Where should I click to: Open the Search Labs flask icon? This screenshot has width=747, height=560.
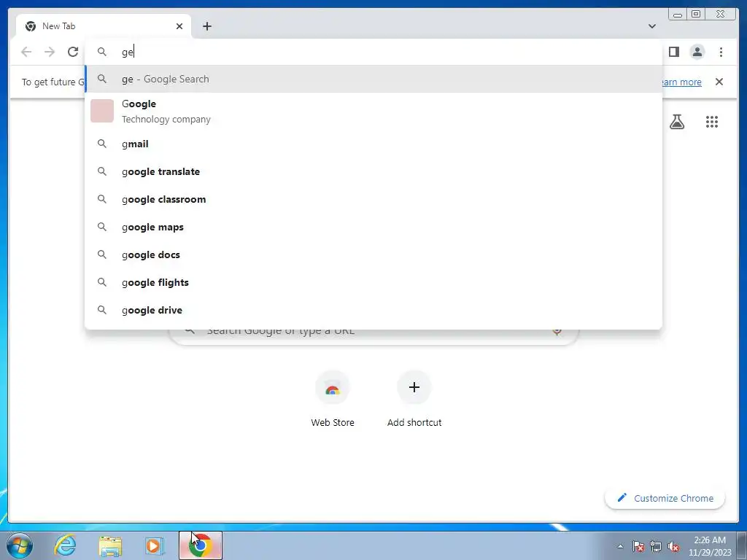pos(676,122)
